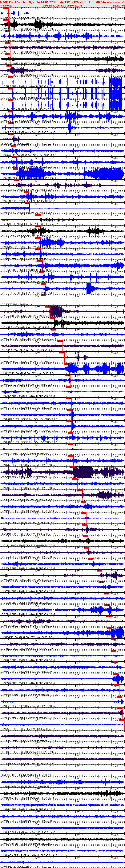Select the CN.OZB.BHZ station label
This screenshot has width=125, height=868.
[29, 350]
